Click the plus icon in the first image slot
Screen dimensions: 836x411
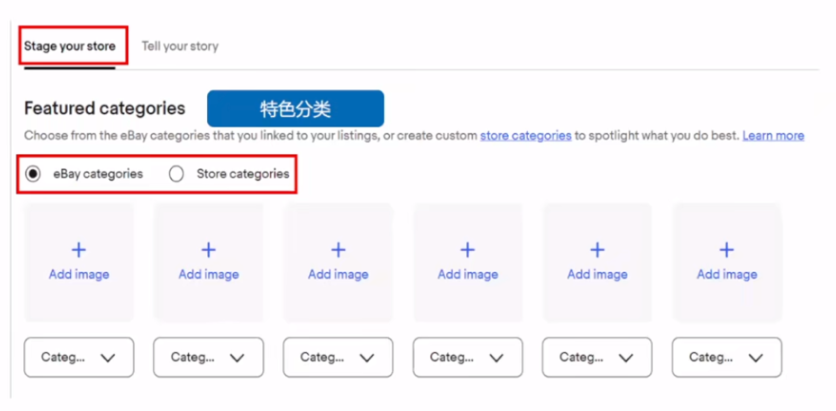pyautogui.click(x=79, y=249)
